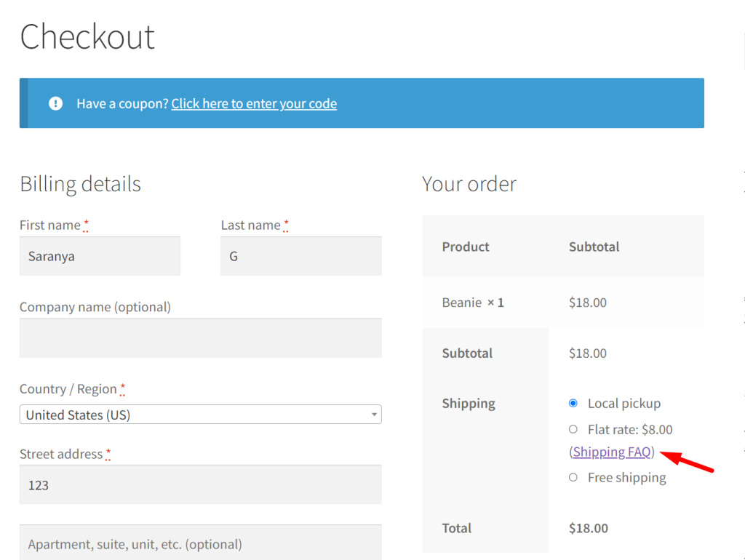Focus the First name field
This screenshot has width=745, height=560.
click(100, 256)
